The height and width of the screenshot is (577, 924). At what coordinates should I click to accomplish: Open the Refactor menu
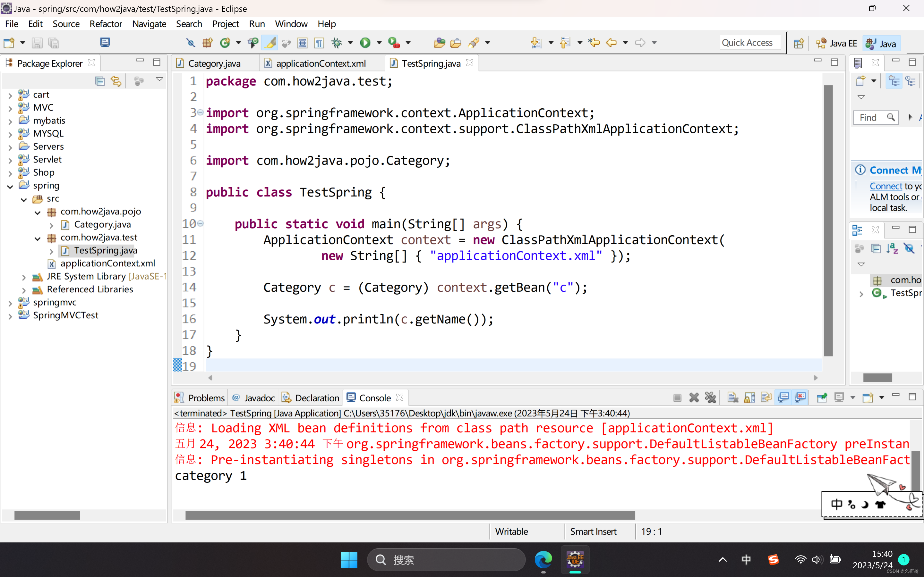pyautogui.click(x=105, y=24)
